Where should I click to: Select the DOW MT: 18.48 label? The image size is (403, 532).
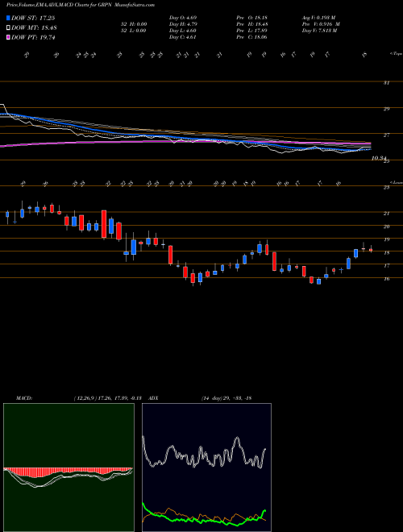(x=34, y=28)
